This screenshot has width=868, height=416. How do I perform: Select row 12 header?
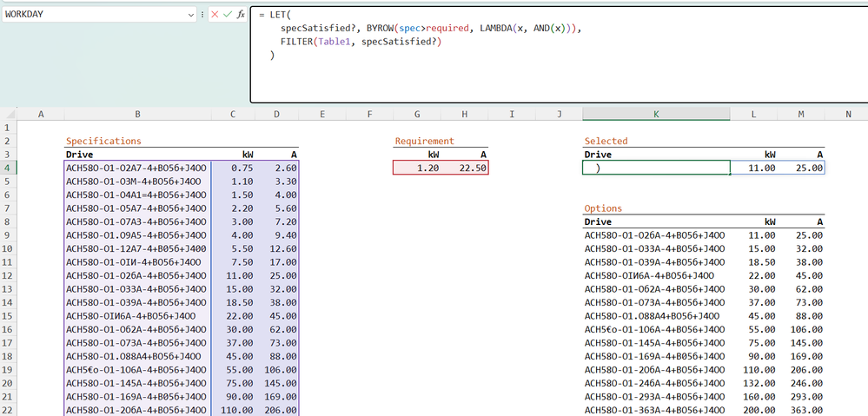click(9, 275)
